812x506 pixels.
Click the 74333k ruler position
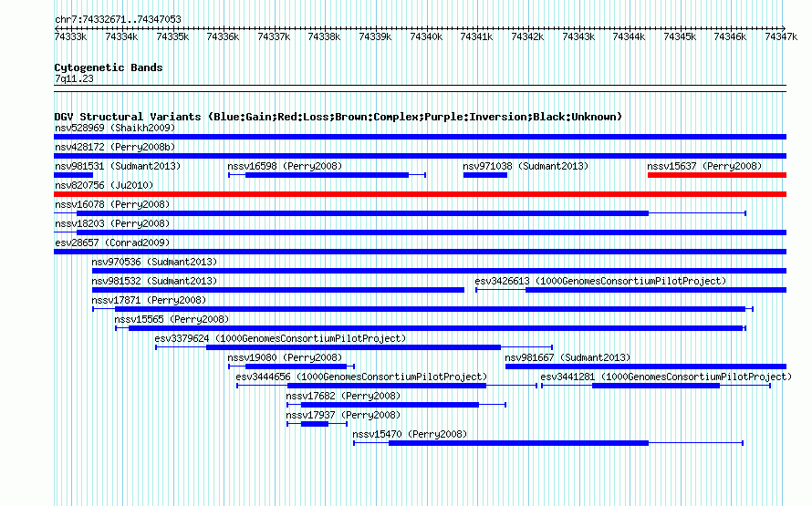pyautogui.click(x=70, y=36)
